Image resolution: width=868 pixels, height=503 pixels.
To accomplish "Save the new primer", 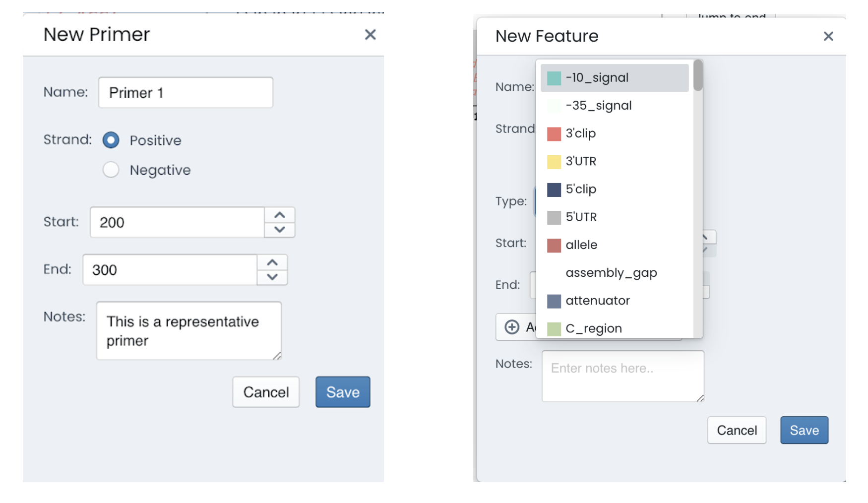I will click(x=343, y=392).
